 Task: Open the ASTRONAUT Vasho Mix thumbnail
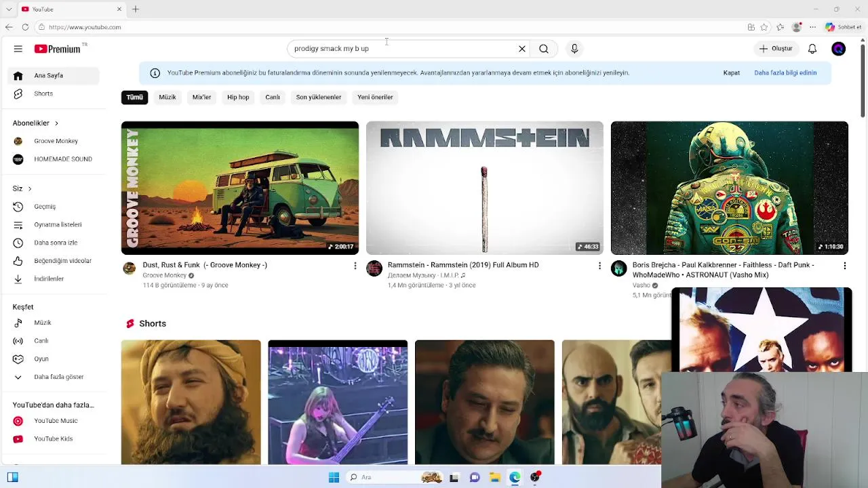pyautogui.click(x=730, y=188)
